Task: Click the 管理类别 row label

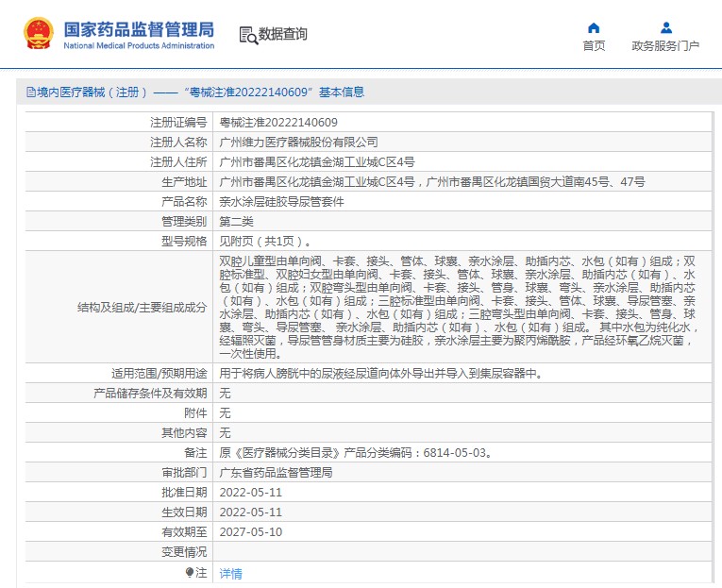Action: coord(184,222)
